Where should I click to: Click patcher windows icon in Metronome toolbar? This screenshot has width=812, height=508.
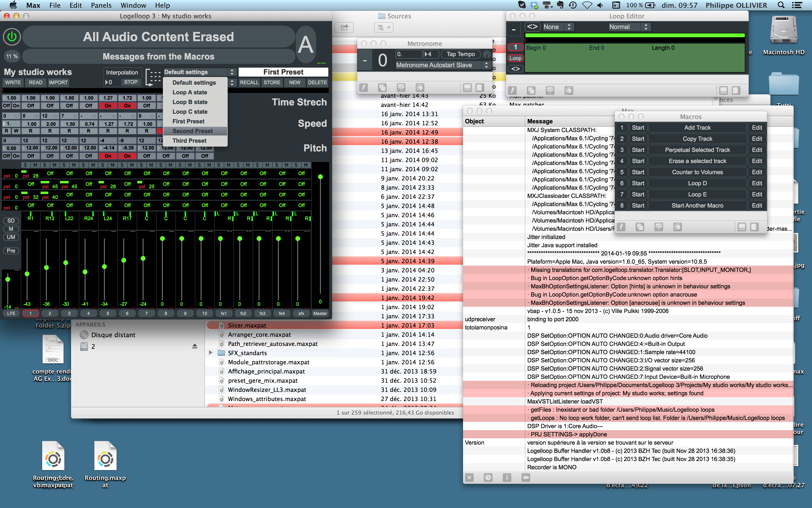382,88
